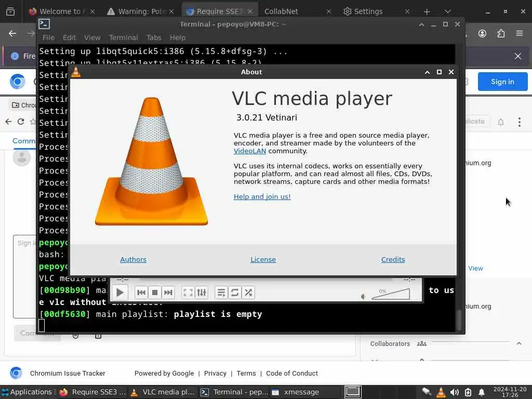532x399 pixels.
Task: Toggle VLC shuffle random mode
Action: [248, 292]
